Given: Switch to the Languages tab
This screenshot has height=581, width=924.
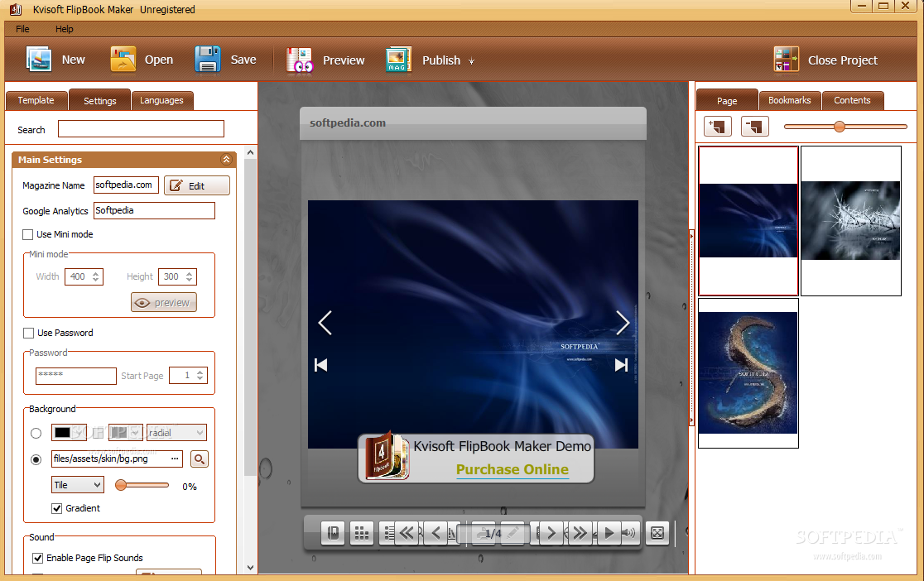Looking at the screenshot, I should pyautogui.click(x=161, y=100).
